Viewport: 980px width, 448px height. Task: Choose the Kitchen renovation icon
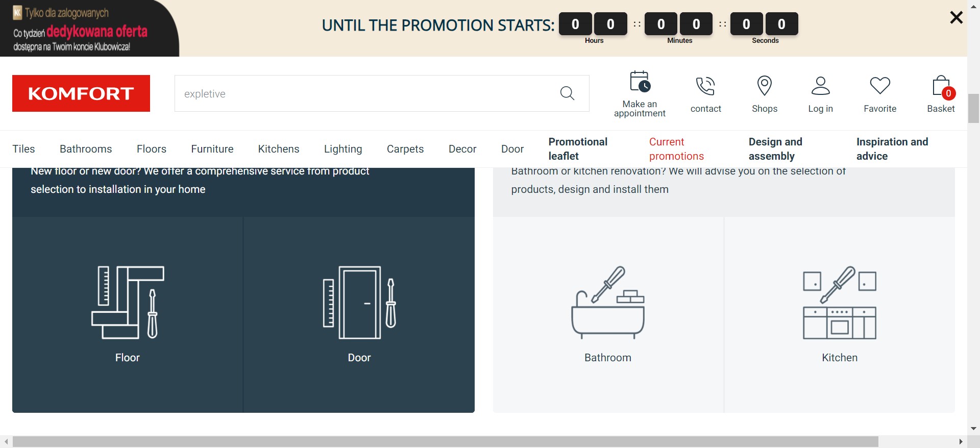click(x=839, y=303)
